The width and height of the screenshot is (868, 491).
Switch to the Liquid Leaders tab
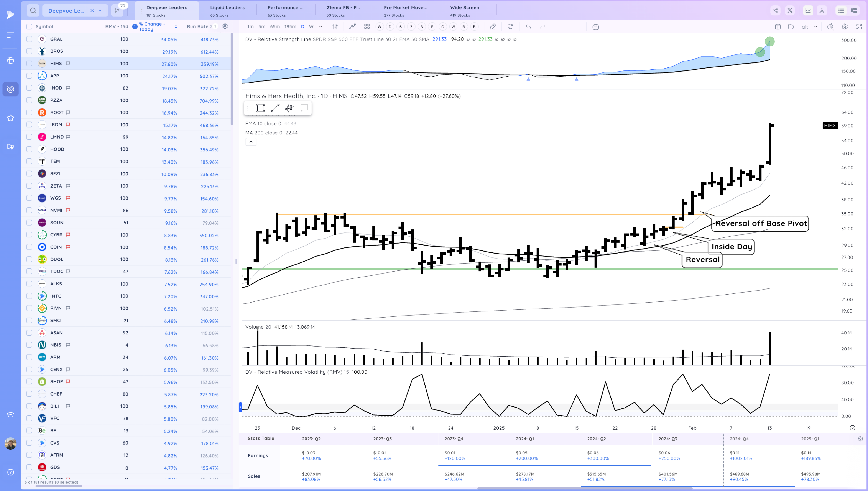click(x=227, y=10)
